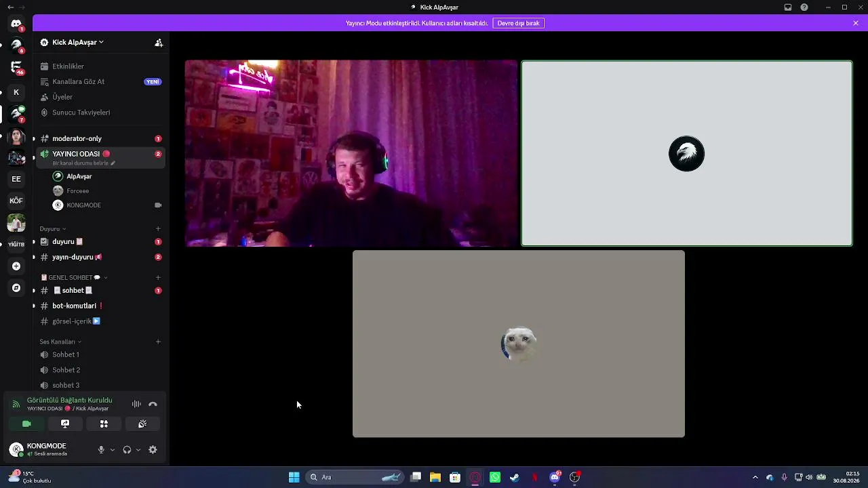Open File Explorer from the taskbar
This screenshot has height=488, width=868.
click(x=435, y=477)
